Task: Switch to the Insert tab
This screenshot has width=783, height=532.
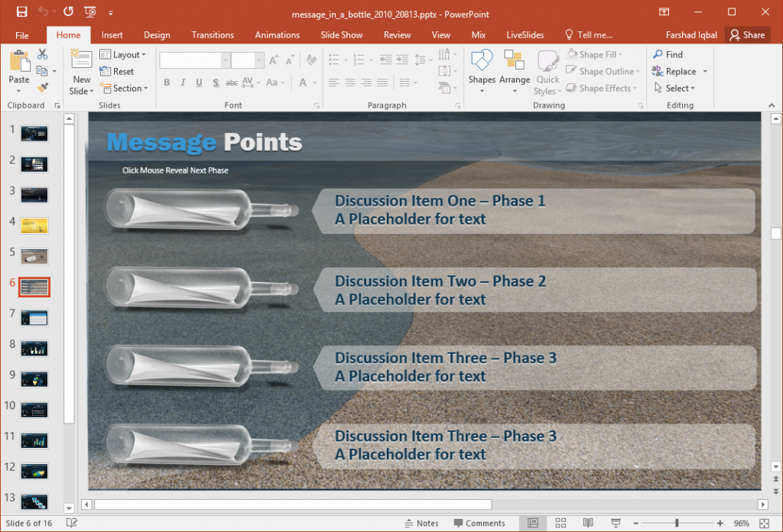Action: pos(112,35)
